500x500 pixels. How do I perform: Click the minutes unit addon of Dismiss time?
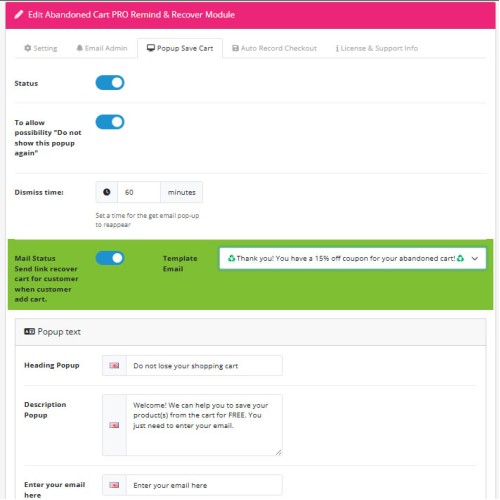pos(182,192)
